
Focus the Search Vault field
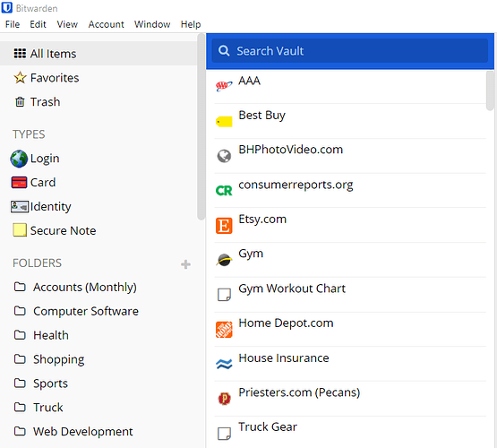pyautogui.click(x=350, y=51)
